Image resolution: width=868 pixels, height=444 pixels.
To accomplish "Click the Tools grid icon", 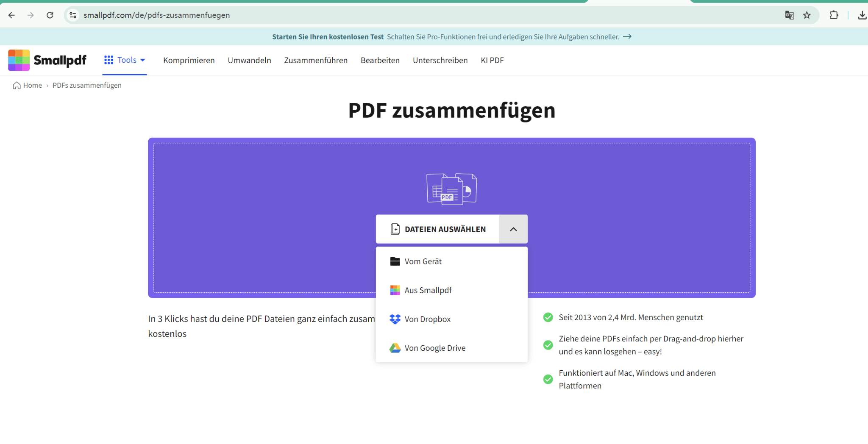I will click(x=109, y=60).
